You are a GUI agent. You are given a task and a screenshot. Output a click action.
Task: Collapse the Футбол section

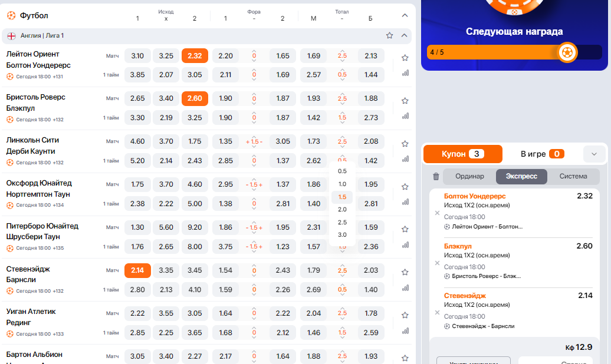[x=405, y=15]
